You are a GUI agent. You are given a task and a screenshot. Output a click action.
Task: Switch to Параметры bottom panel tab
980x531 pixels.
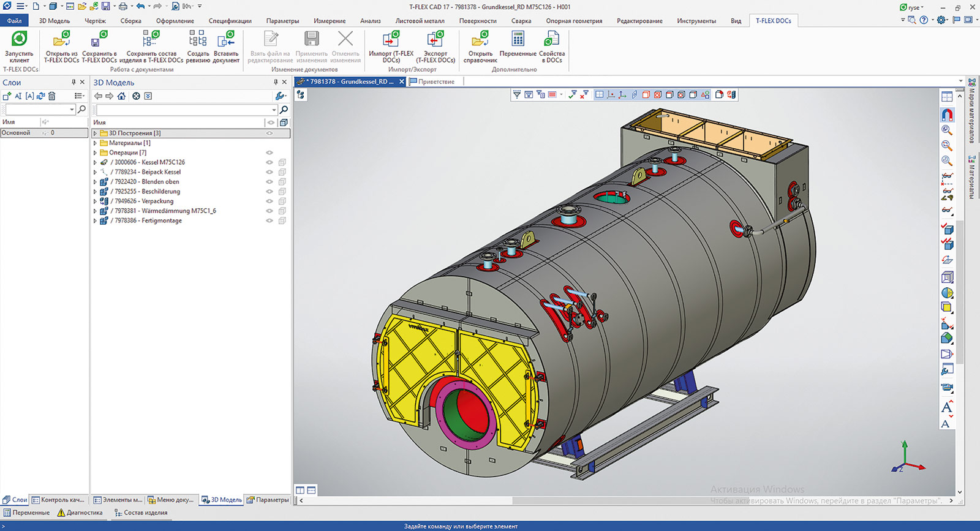point(268,500)
